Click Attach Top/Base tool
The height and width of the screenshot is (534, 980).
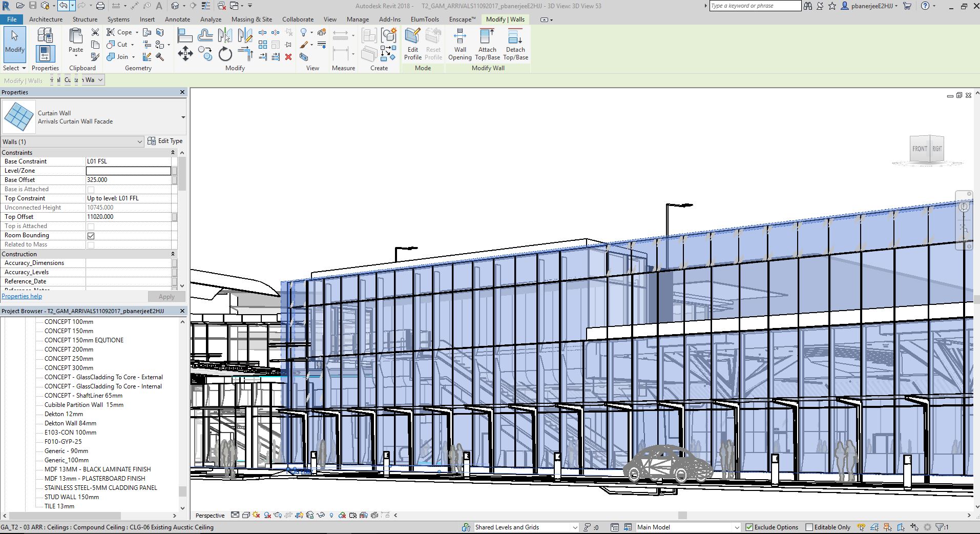click(x=487, y=44)
